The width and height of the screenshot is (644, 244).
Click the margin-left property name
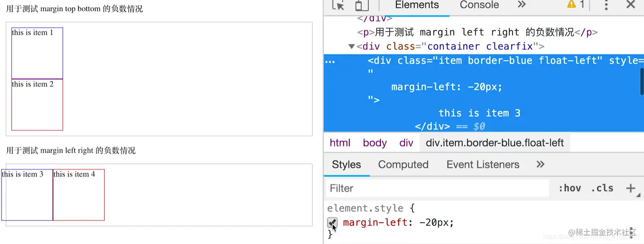375,222
